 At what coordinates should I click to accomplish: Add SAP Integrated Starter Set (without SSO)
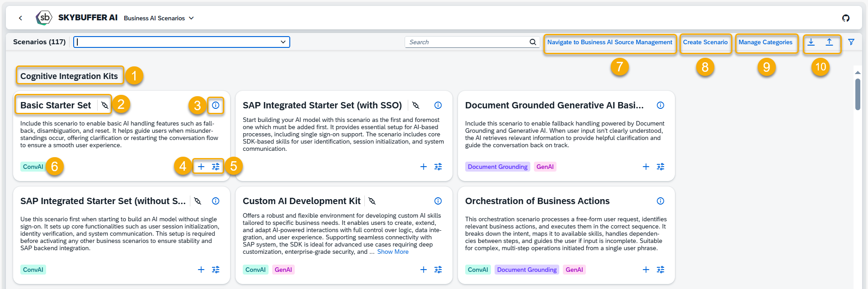click(201, 270)
